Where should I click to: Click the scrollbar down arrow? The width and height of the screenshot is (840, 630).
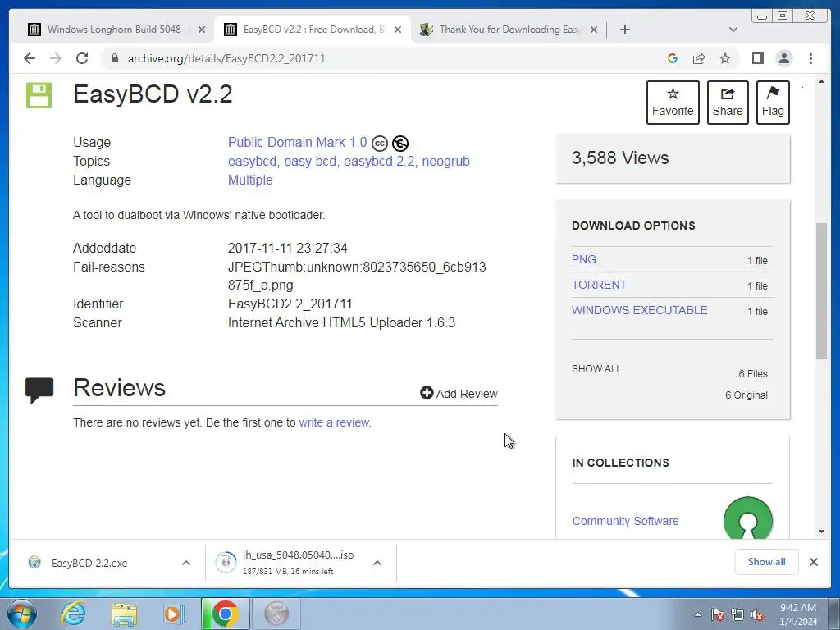[821, 532]
